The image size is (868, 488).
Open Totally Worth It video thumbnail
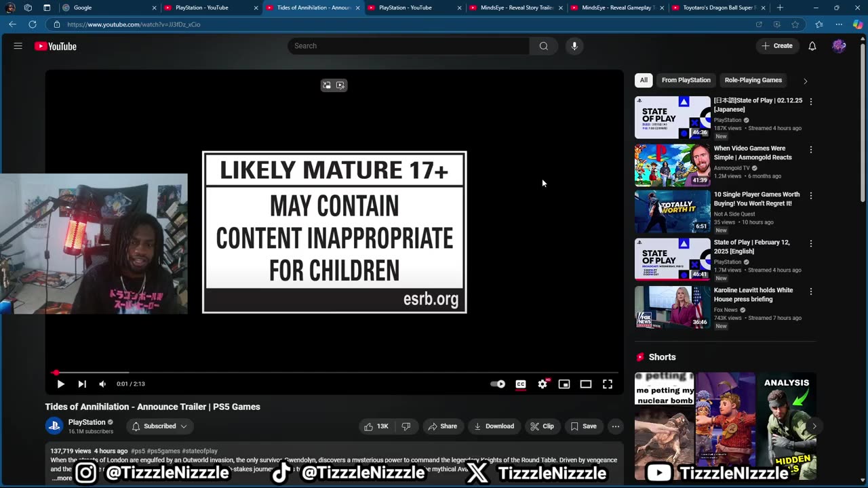click(x=672, y=211)
